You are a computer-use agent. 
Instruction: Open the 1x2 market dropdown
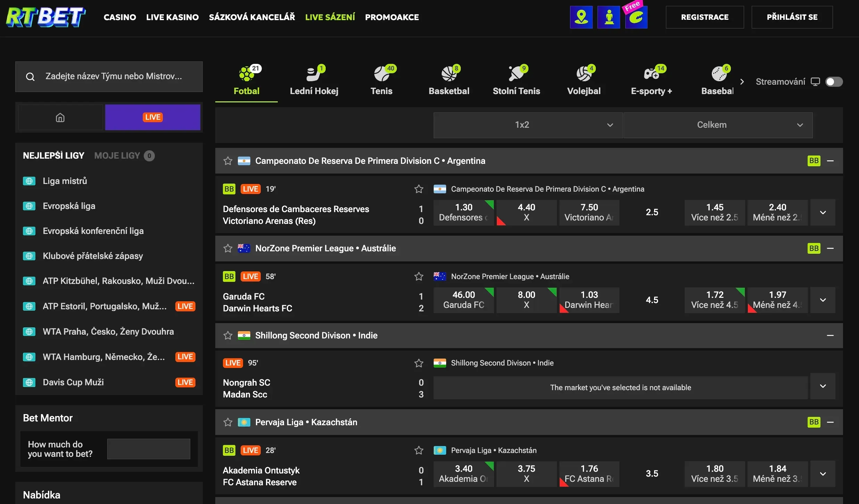coord(528,125)
